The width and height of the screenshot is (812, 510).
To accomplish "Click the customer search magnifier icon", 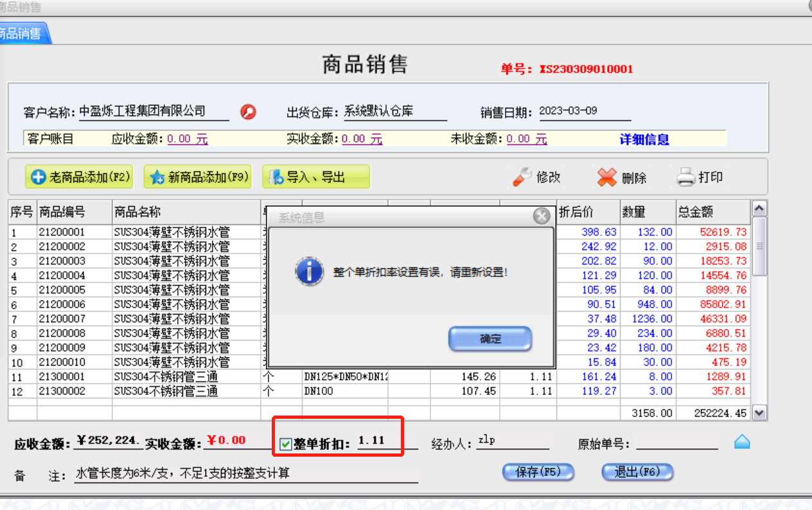I will coord(248,112).
